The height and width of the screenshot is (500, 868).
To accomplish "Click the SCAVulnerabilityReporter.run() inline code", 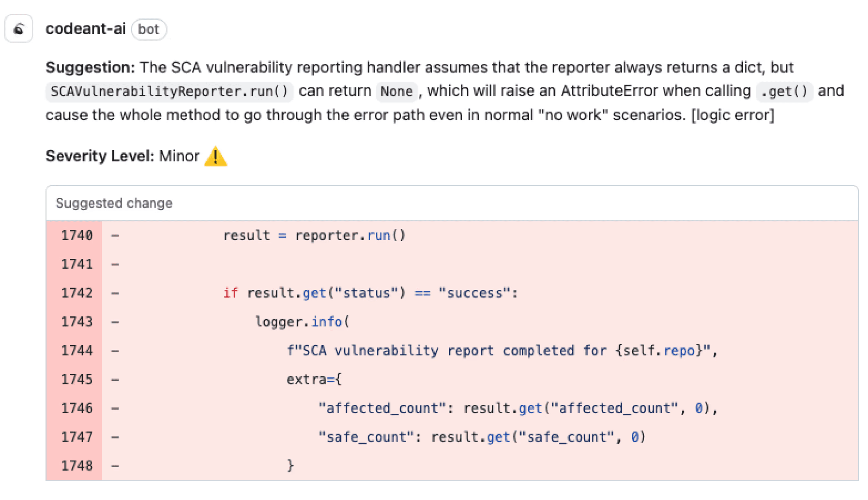I will [169, 91].
